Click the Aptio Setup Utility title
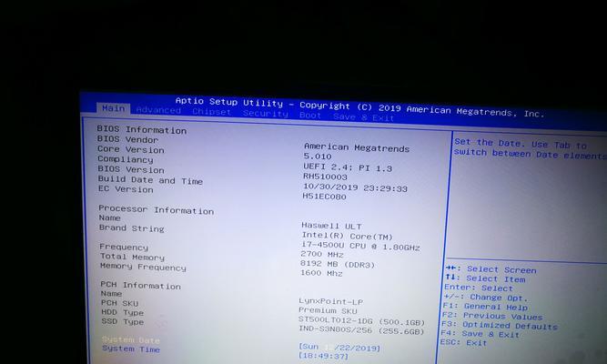607x364 pixels. (359, 106)
